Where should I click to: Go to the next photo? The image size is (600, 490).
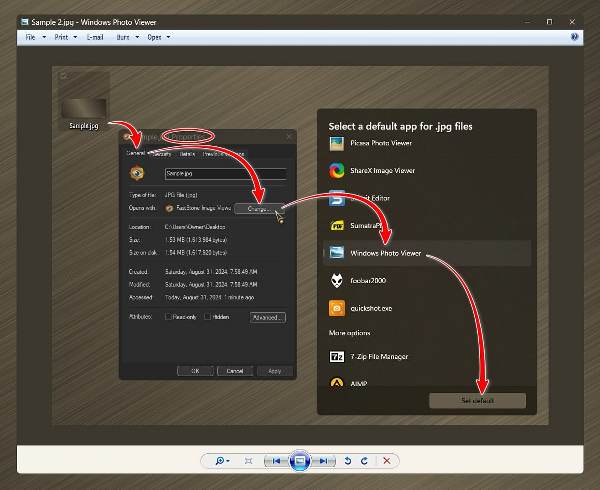324,461
